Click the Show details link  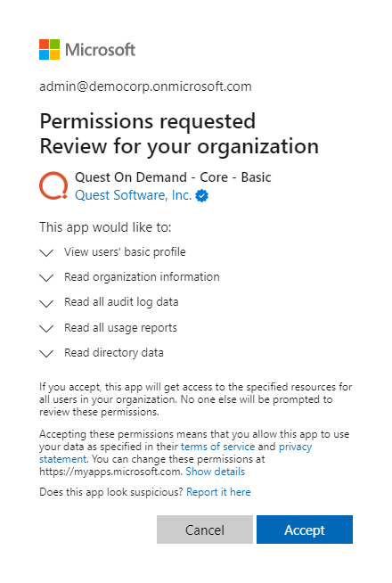point(216,472)
